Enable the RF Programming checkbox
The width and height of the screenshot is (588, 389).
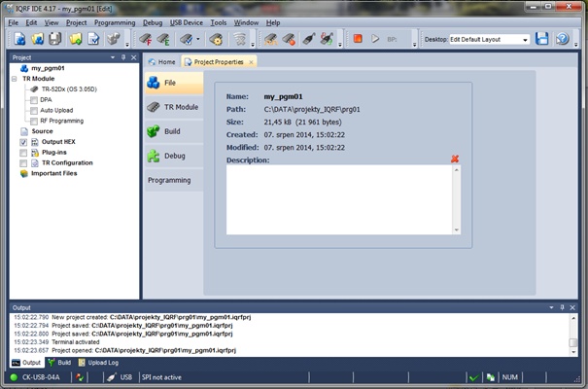click(34, 122)
